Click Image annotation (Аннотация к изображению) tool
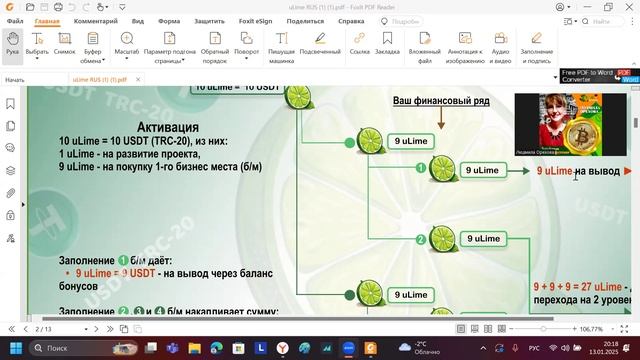The image size is (640, 360). click(x=465, y=47)
